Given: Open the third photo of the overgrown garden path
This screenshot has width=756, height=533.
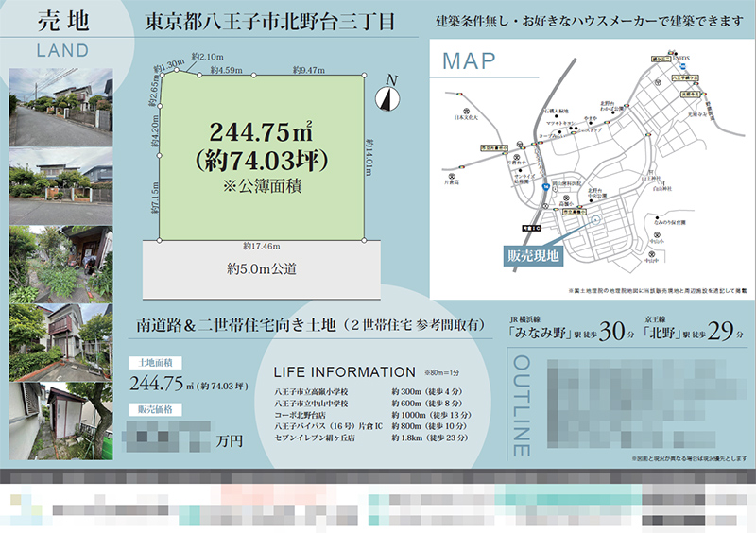Looking at the screenshot, I should (60, 261).
